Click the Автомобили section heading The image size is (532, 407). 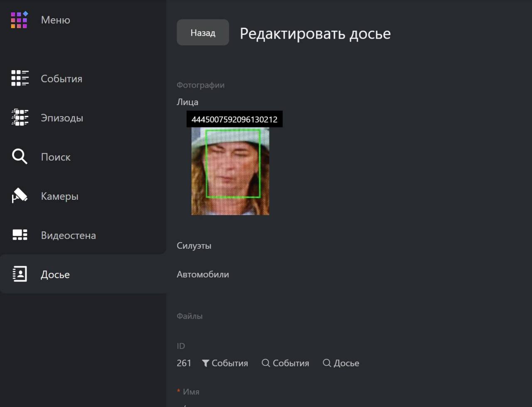point(203,274)
